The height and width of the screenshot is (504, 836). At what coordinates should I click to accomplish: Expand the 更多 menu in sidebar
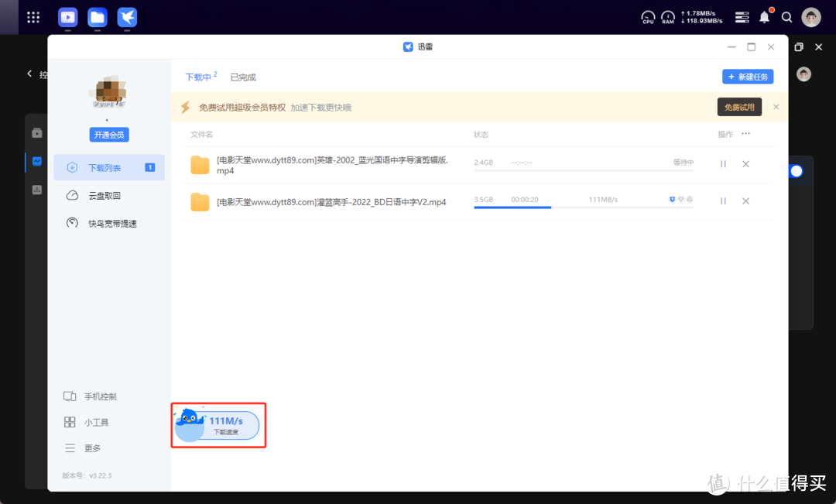pyautogui.click(x=92, y=448)
